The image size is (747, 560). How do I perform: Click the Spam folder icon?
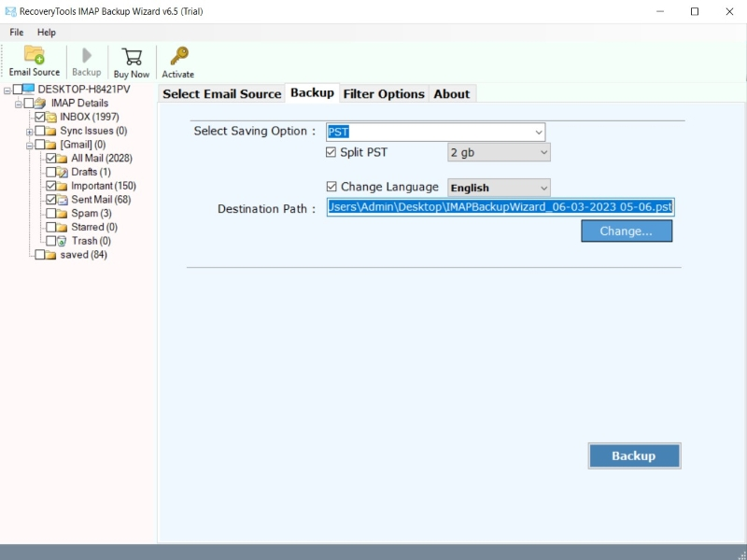click(x=62, y=214)
